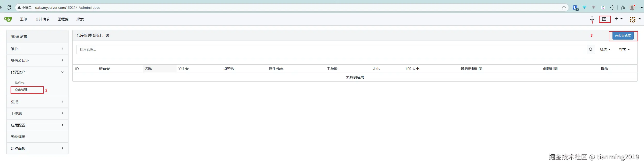Expand the 集成 section
The height and width of the screenshot is (166, 644).
click(37, 102)
